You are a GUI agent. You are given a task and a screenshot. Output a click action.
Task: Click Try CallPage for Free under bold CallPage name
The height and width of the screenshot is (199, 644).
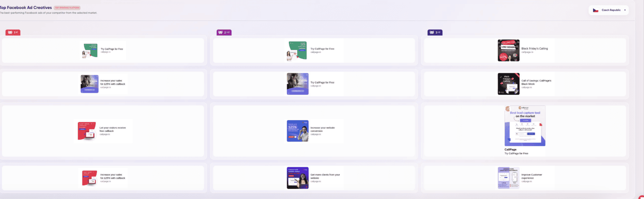tap(516, 153)
